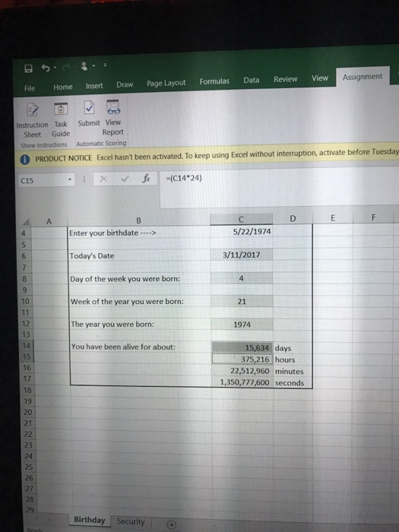Screen dimensions: 399x532
Task: Select column A header
Action: point(49,222)
